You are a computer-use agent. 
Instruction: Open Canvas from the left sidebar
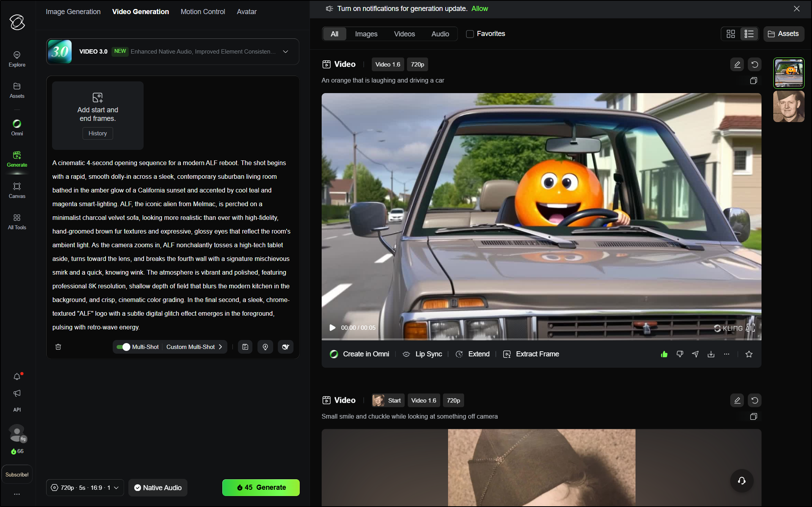coord(17,190)
